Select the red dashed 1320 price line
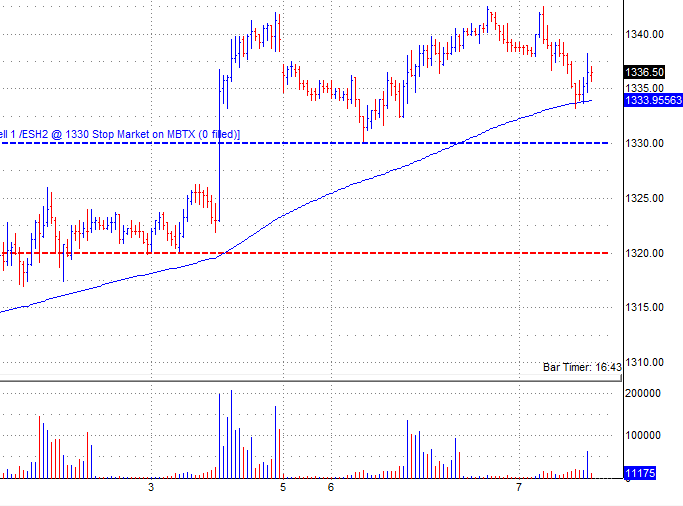Screen dimensions: 683x506 point(305,253)
